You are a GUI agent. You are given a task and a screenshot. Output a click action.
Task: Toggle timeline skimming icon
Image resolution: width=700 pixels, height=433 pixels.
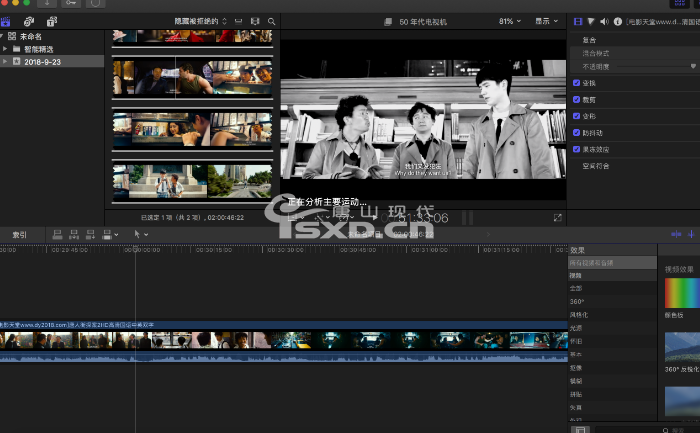[x=676, y=234]
